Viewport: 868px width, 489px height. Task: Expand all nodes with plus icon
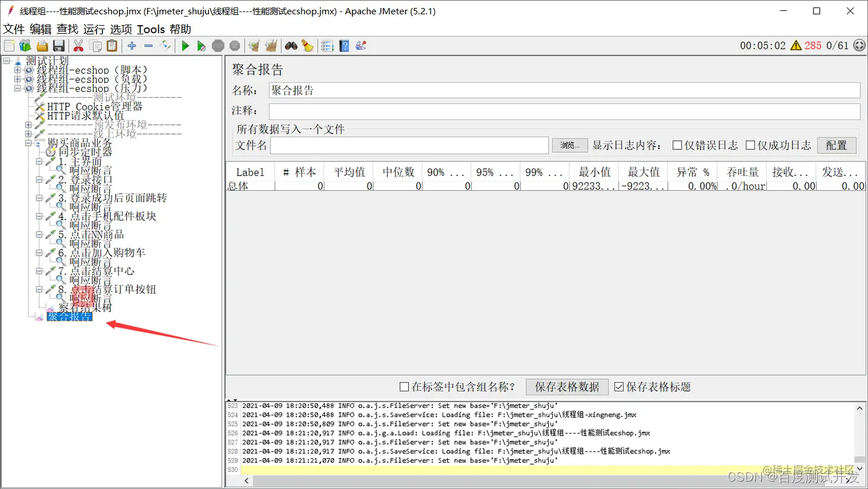tap(132, 46)
